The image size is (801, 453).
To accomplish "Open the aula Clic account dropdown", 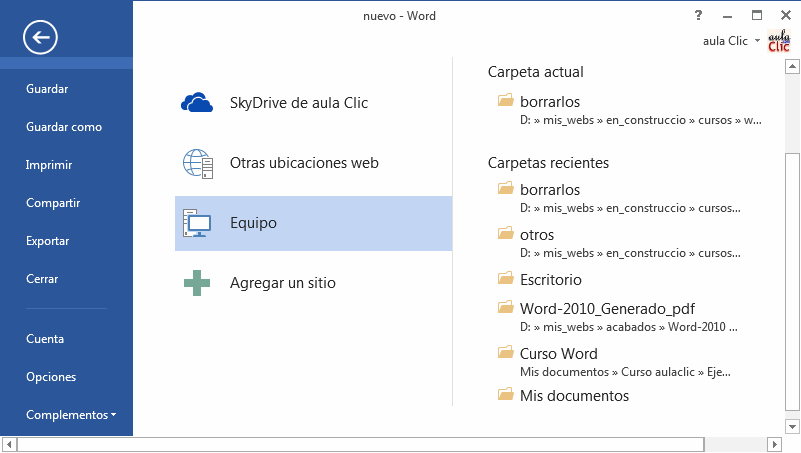I will (757, 41).
